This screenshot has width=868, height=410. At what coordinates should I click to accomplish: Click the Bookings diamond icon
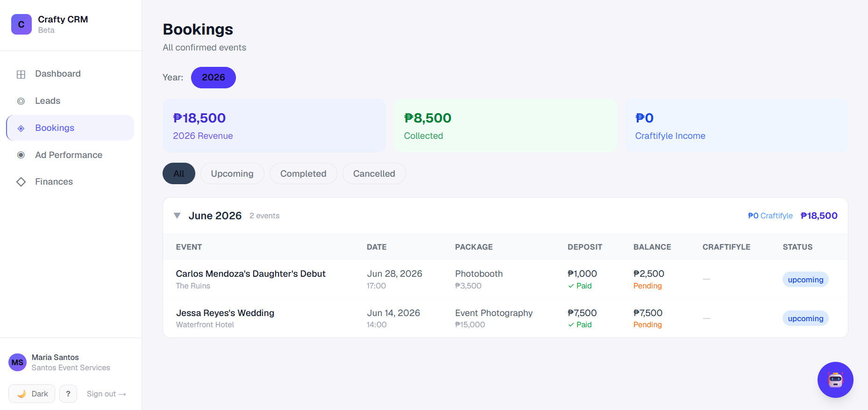coord(21,128)
